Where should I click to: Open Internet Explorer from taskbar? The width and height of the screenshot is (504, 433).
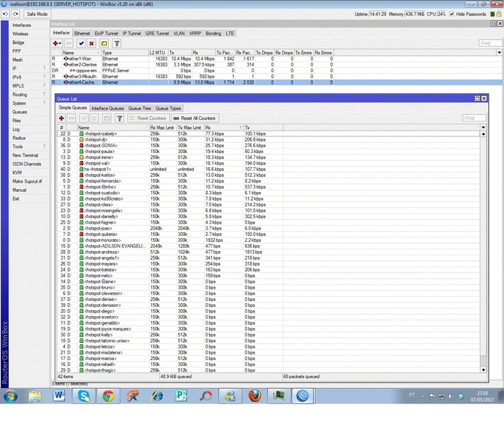pyautogui.click(x=157, y=396)
